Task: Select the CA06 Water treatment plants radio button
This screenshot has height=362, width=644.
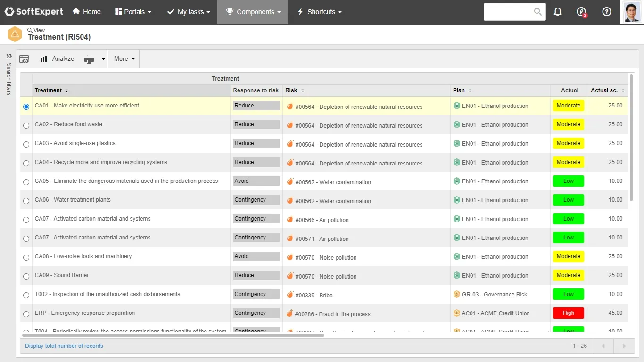Action: (x=26, y=201)
